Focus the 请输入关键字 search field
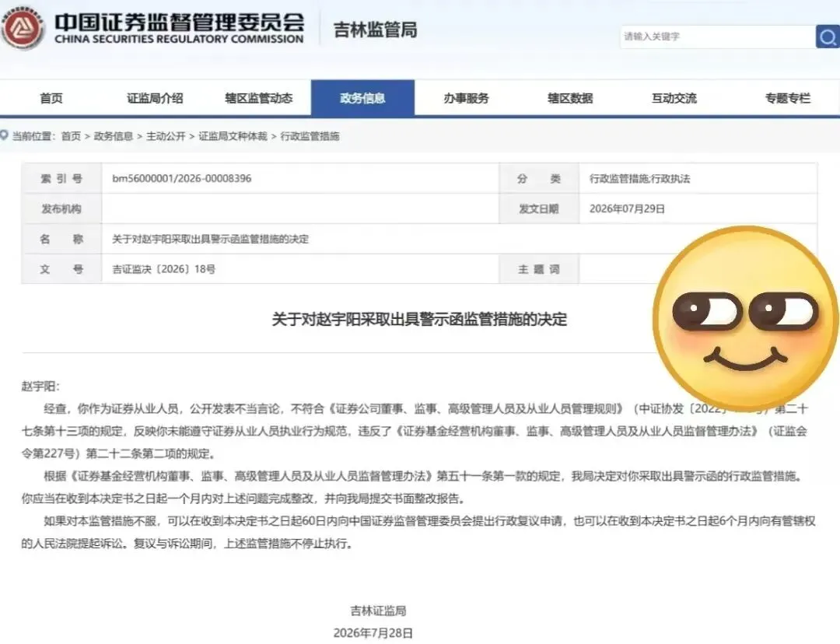Screen dimensions: 840x644 click(x=718, y=37)
